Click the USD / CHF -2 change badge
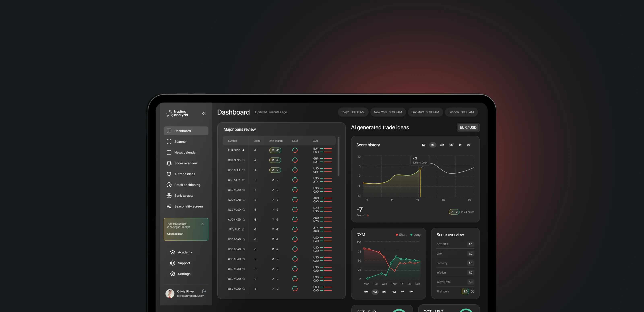Image resolution: width=644 pixels, height=312 pixels. (275, 170)
